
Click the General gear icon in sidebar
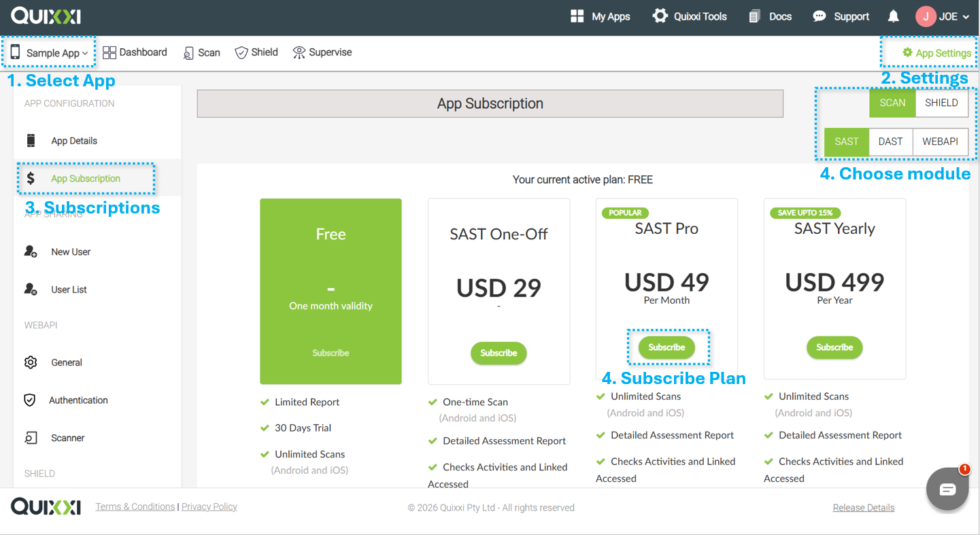click(31, 362)
